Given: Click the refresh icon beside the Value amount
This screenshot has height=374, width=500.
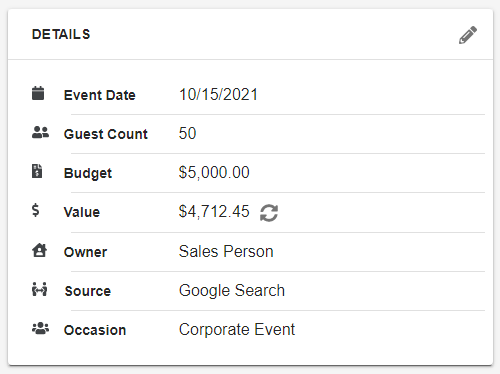Looking at the screenshot, I should pos(269,213).
